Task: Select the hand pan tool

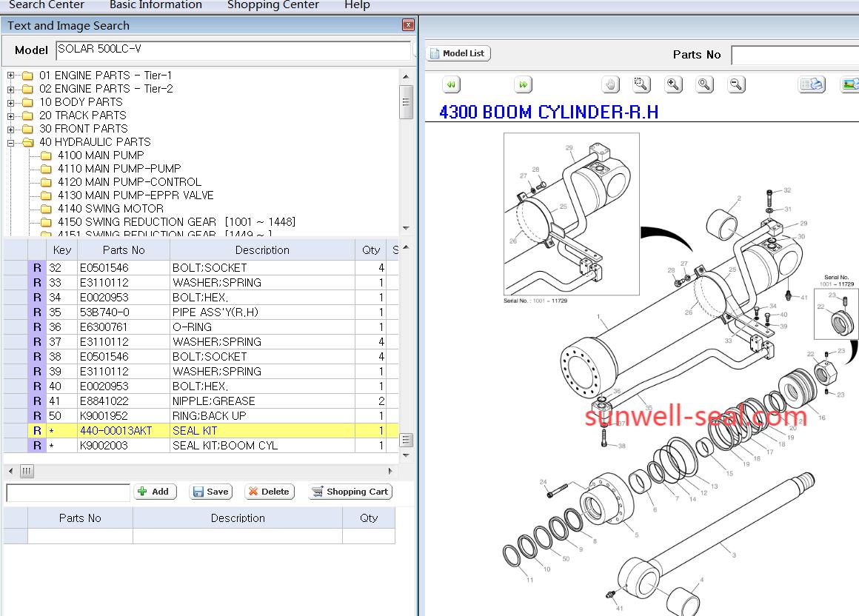Action: pos(610,84)
